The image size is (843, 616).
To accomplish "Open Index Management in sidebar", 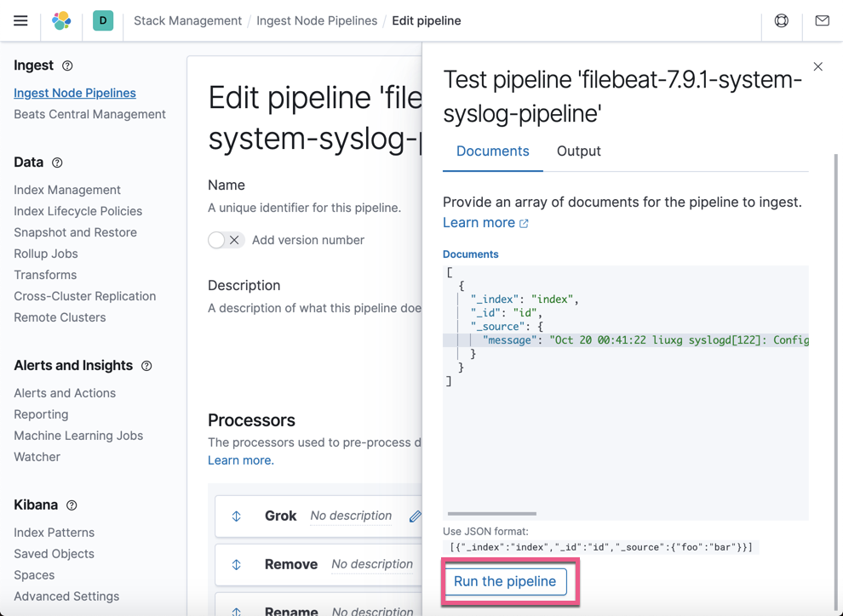I will (67, 190).
